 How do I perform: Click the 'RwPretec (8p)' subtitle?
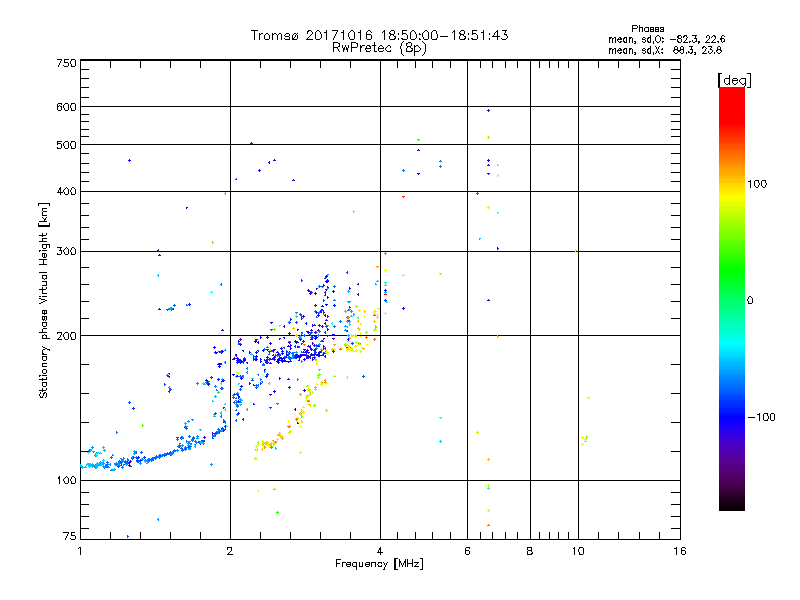(379, 48)
